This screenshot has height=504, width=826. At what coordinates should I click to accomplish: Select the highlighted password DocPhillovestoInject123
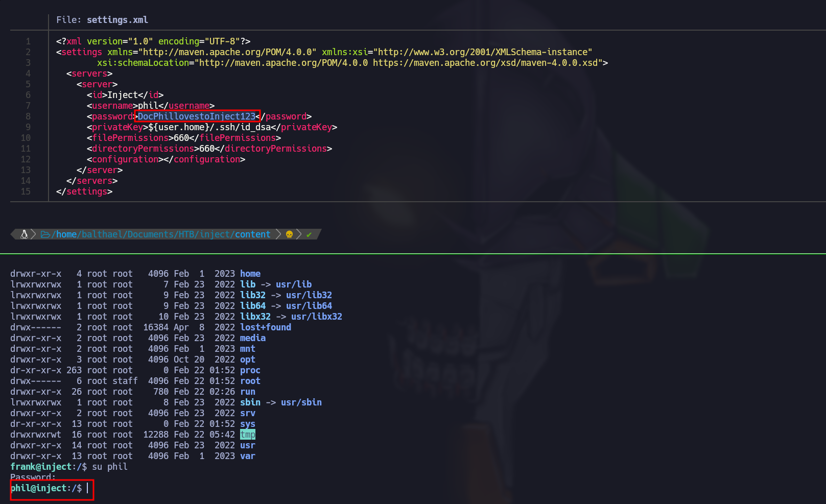(x=197, y=116)
